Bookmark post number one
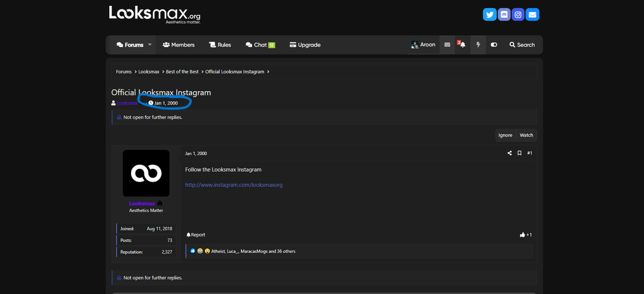644x294 pixels. pyautogui.click(x=520, y=153)
